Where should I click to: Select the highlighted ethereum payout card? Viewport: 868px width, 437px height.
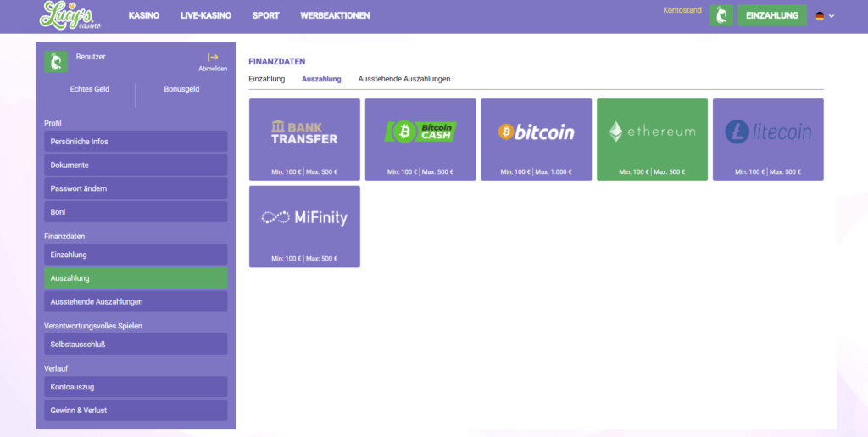652,139
